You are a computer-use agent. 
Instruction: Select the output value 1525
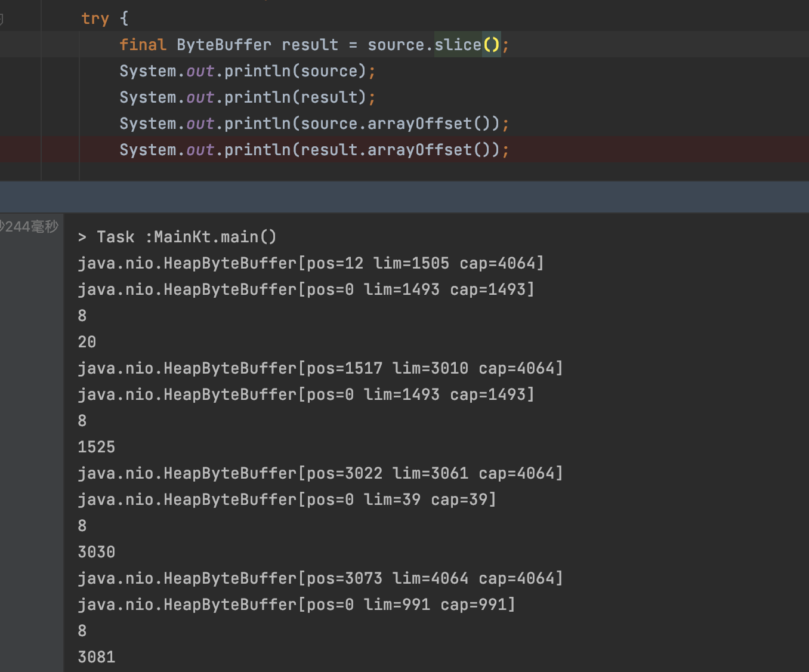point(96,446)
